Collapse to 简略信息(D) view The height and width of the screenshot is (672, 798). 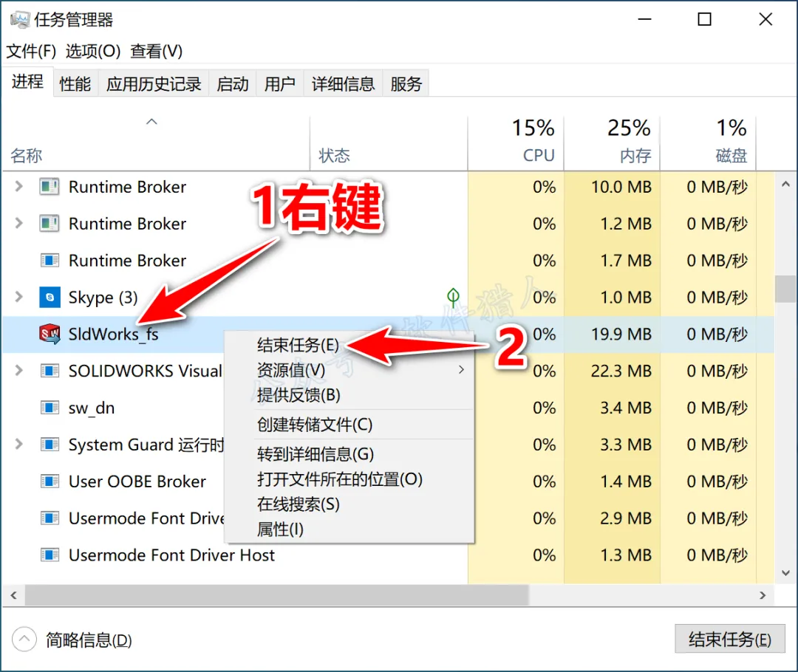(x=72, y=640)
